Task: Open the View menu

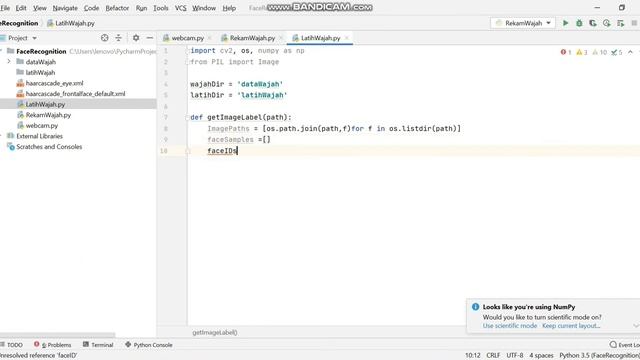Action: point(40,8)
